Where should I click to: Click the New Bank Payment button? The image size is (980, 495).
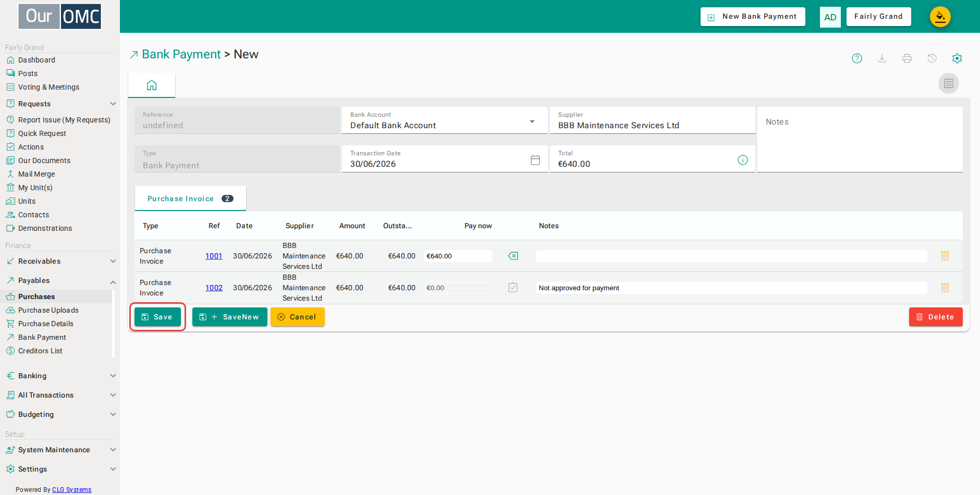point(753,17)
